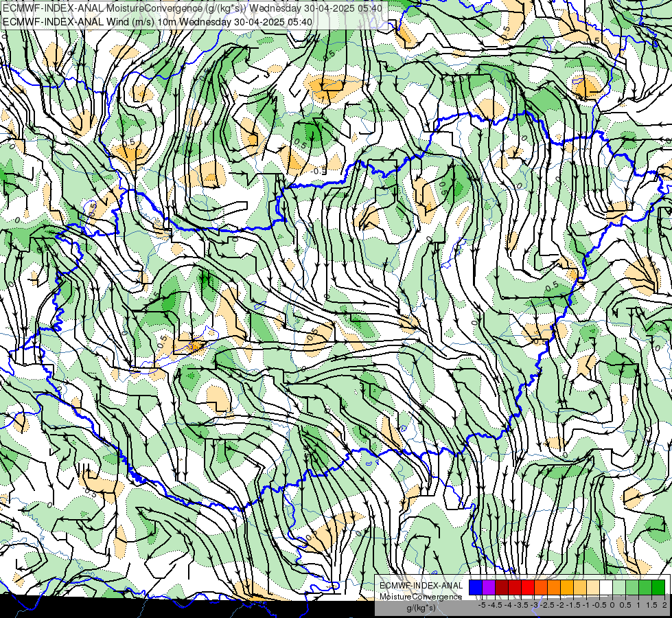Click the legend tick label -3
Screen dimensions: 672x618
click(x=535, y=605)
